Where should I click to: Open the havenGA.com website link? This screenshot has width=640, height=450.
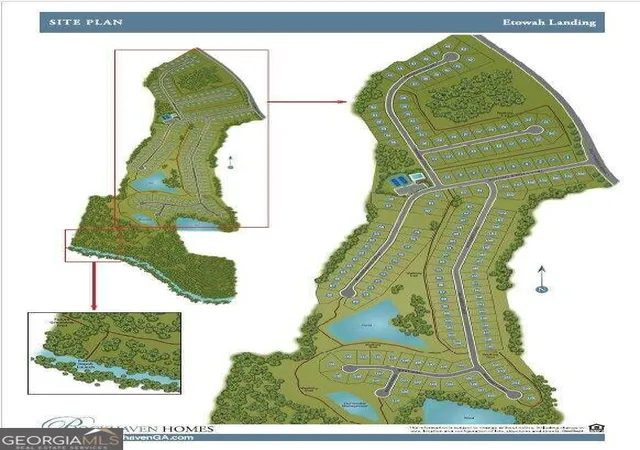(x=158, y=437)
